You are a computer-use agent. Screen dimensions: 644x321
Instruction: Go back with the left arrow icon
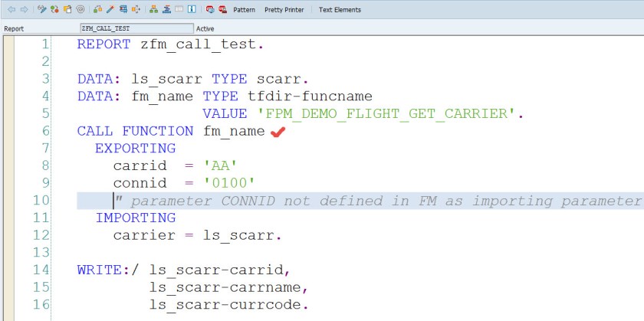pyautogui.click(x=11, y=9)
